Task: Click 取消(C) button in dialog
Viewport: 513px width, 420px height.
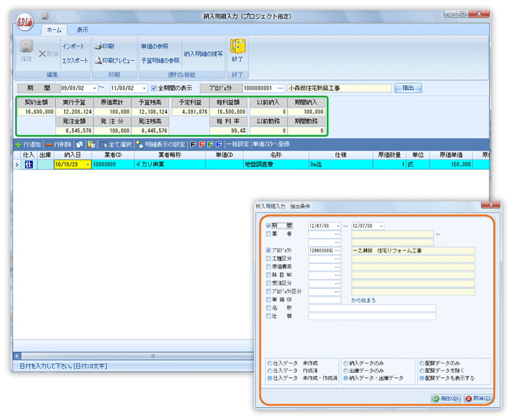Action: (x=479, y=398)
